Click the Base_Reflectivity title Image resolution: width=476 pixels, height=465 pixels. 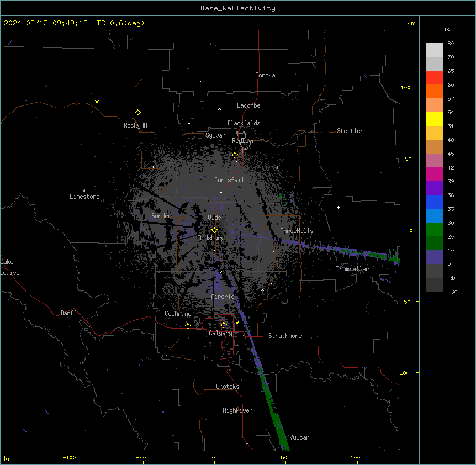point(238,8)
